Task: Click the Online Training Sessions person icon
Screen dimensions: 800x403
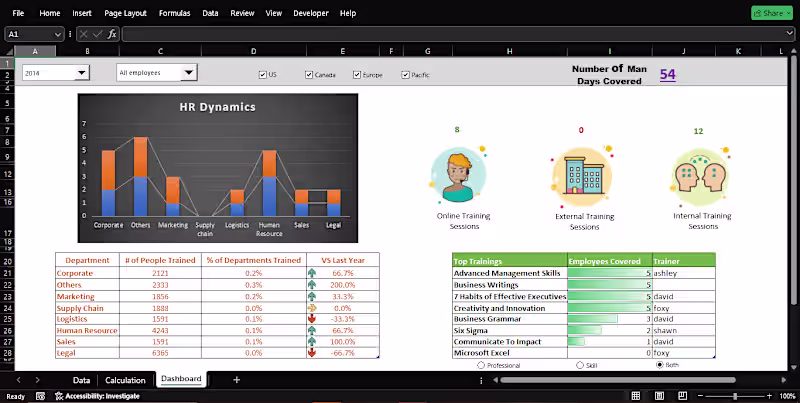Action: (x=458, y=175)
